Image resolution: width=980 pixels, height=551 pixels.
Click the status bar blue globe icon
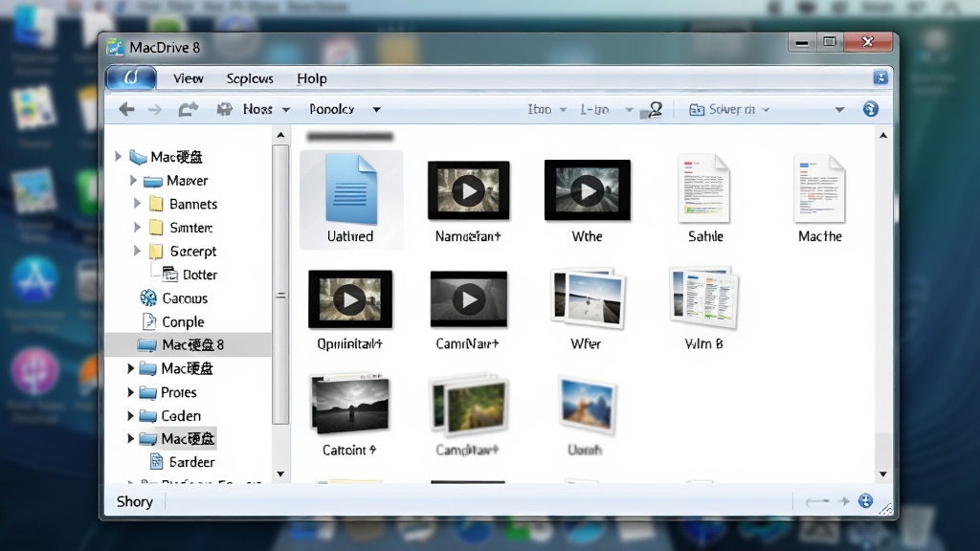865,501
